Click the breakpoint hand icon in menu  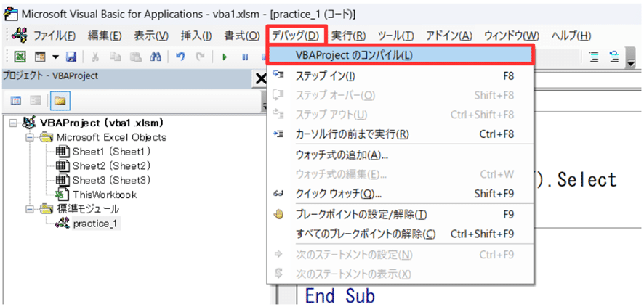tap(278, 213)
